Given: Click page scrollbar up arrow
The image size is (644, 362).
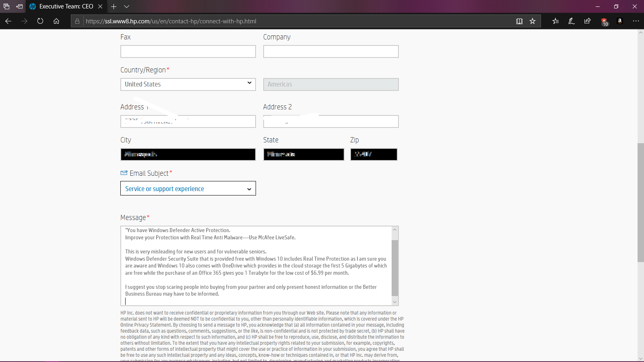Looking at the screenshot, I should tap(641, 33).
